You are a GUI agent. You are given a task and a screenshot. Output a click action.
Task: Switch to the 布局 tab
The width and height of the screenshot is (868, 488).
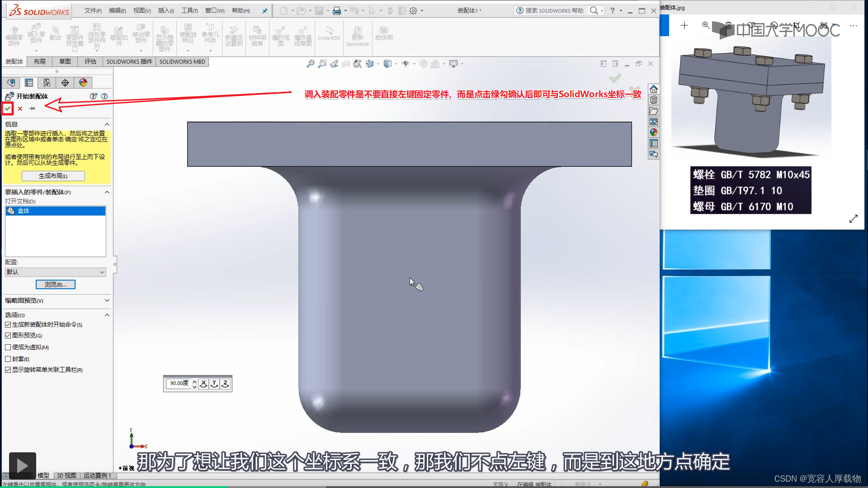40,61
